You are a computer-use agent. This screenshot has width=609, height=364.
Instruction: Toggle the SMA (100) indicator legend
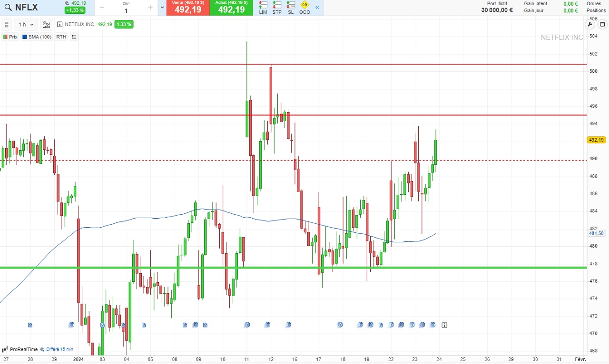(x=37, y=37)
